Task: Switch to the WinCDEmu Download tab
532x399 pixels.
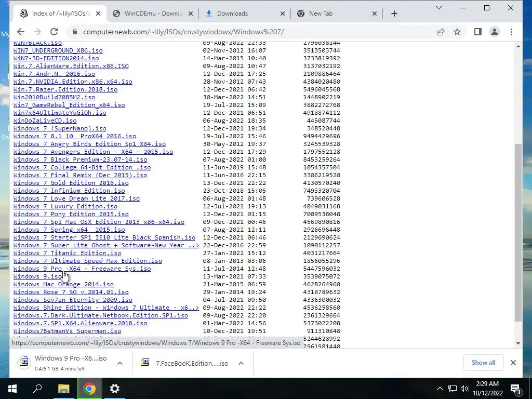Action: (153, 14)
